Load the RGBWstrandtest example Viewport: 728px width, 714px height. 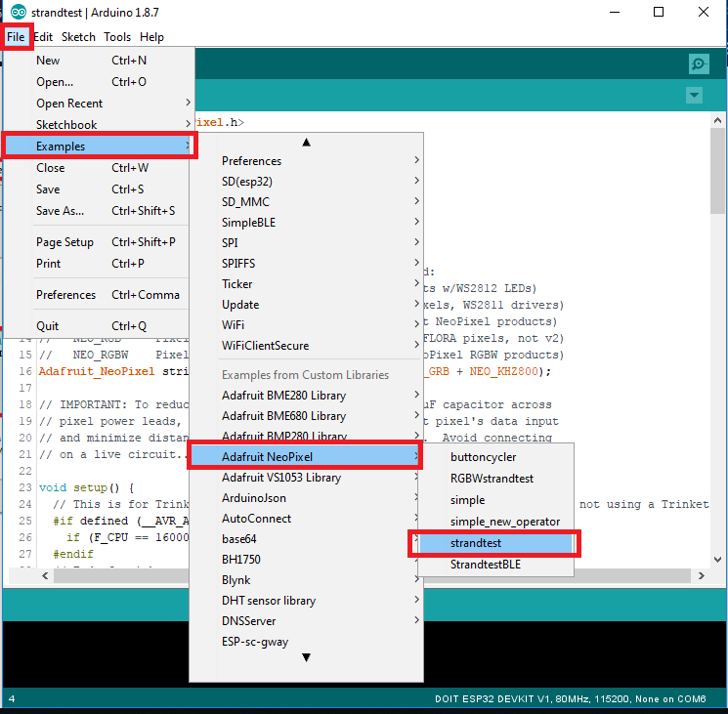point(495,479)
